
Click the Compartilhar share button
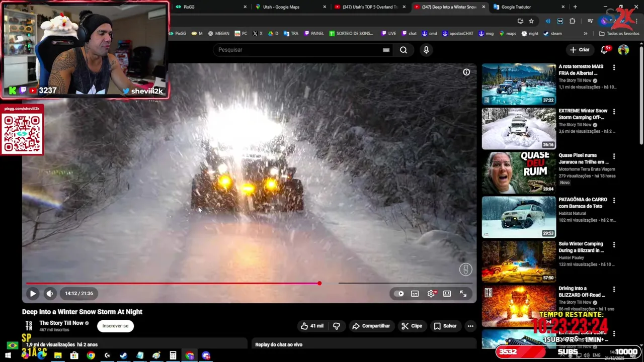pos(371,326)
